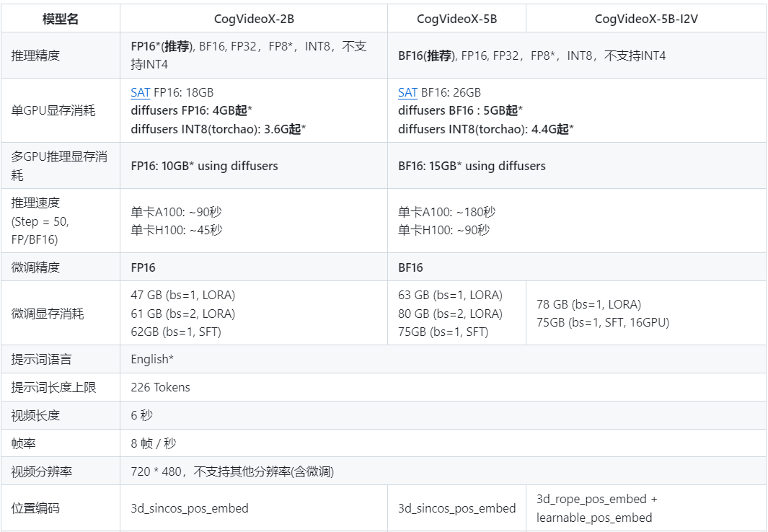Click the text 单卡A100: ~180秒
768x532 pixels.
coord(446,212)
